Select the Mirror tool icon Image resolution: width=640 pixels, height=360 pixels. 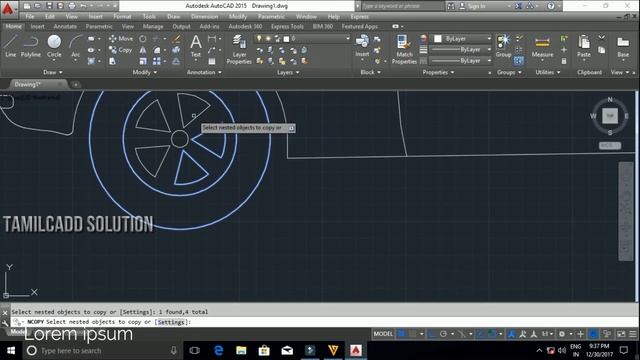coord(142,50)
